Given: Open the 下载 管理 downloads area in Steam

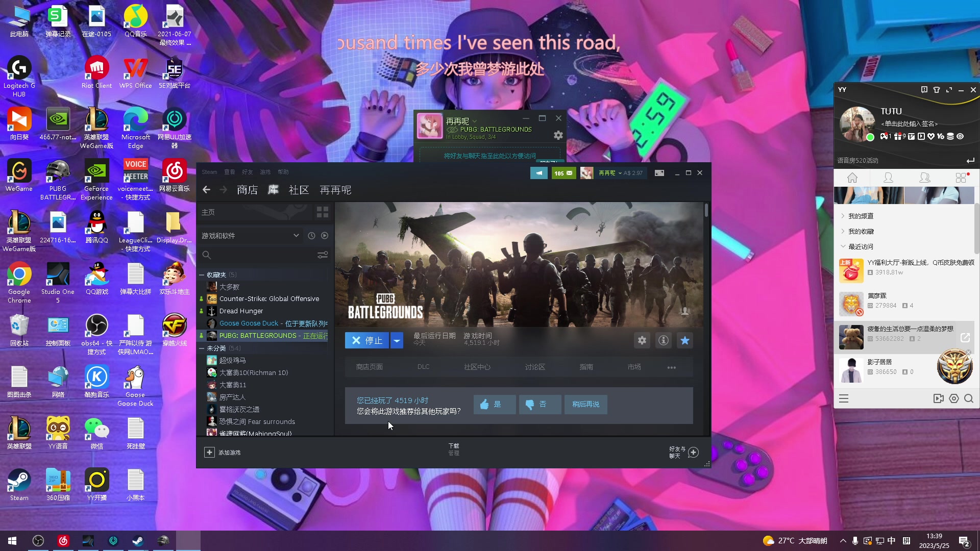Looking at the screenshot, I should (x=454, y=449).
